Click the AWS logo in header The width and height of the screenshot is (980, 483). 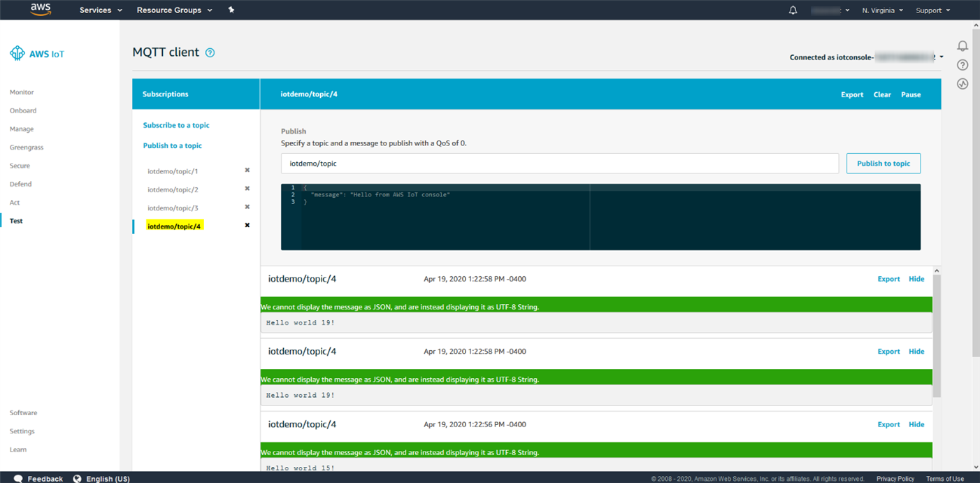click(41, 9)
